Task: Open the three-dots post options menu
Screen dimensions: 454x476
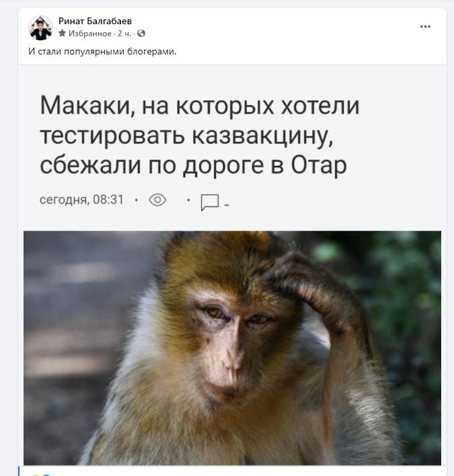Action: tap(425, 27)
